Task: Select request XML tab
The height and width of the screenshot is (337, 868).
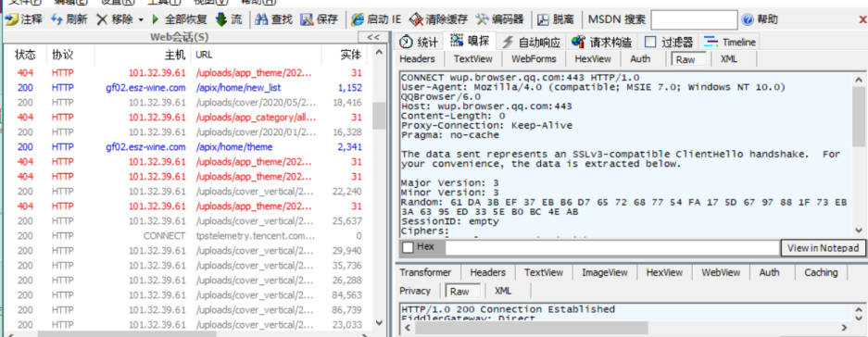Action: click(729, 58)
